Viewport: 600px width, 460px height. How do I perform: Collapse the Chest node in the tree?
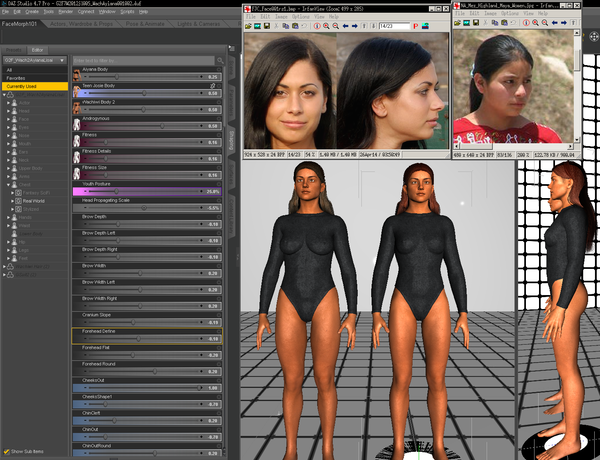pos(10,185)
